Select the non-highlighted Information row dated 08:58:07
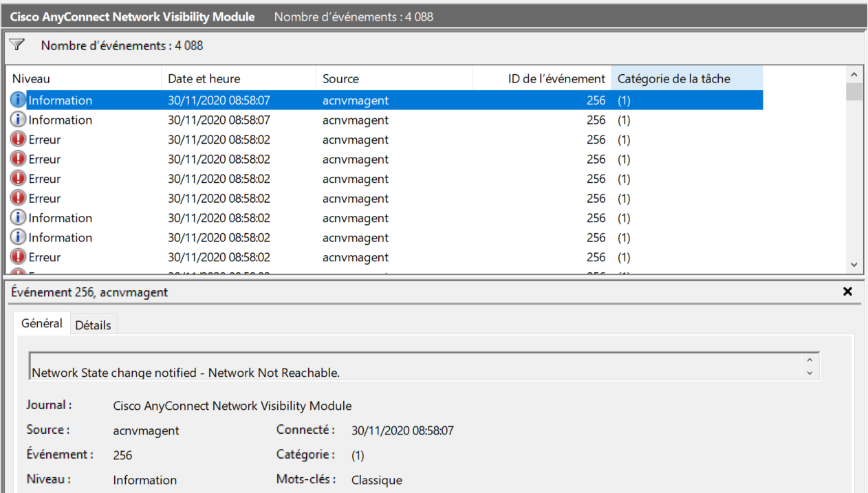The height and width of the screenshot is (493, 868). tap(385, 120)
